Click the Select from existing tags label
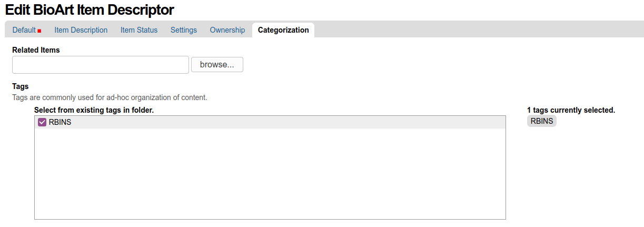The image size is (644, 227). (x=94, y=110)
